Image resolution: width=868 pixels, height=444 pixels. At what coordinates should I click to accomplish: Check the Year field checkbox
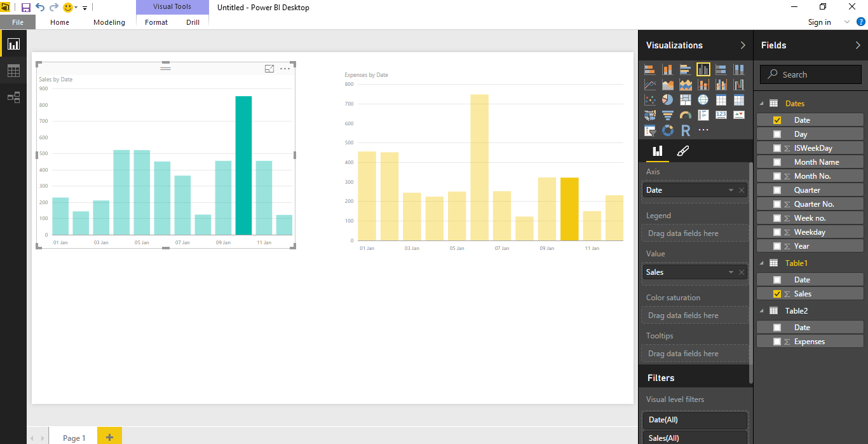776,246
